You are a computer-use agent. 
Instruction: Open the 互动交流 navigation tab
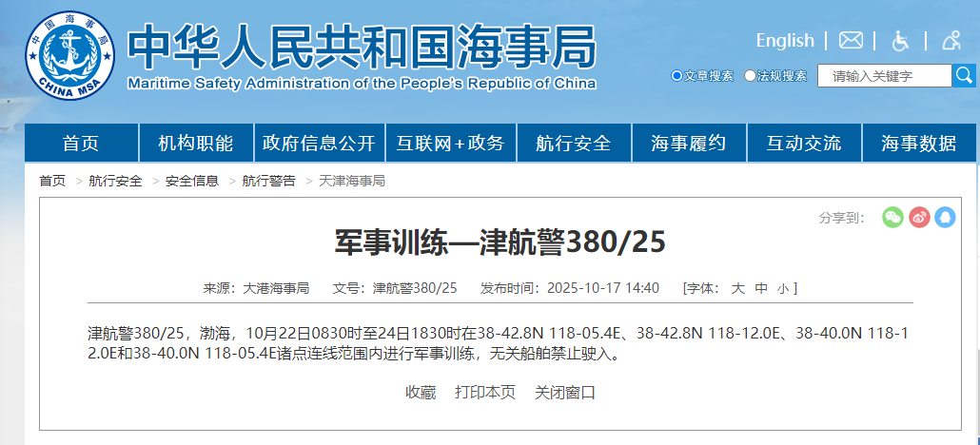pos(804,144)
